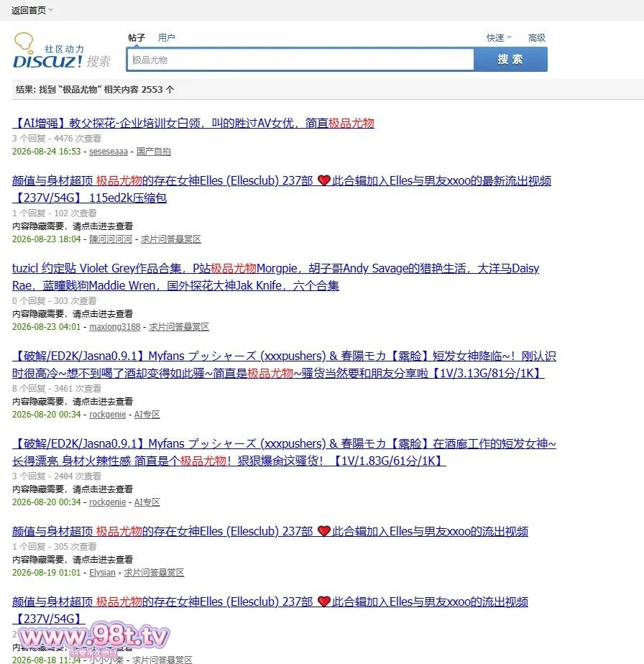Click the text '3 个回复 - 4476 次查看'

point(57,139)
